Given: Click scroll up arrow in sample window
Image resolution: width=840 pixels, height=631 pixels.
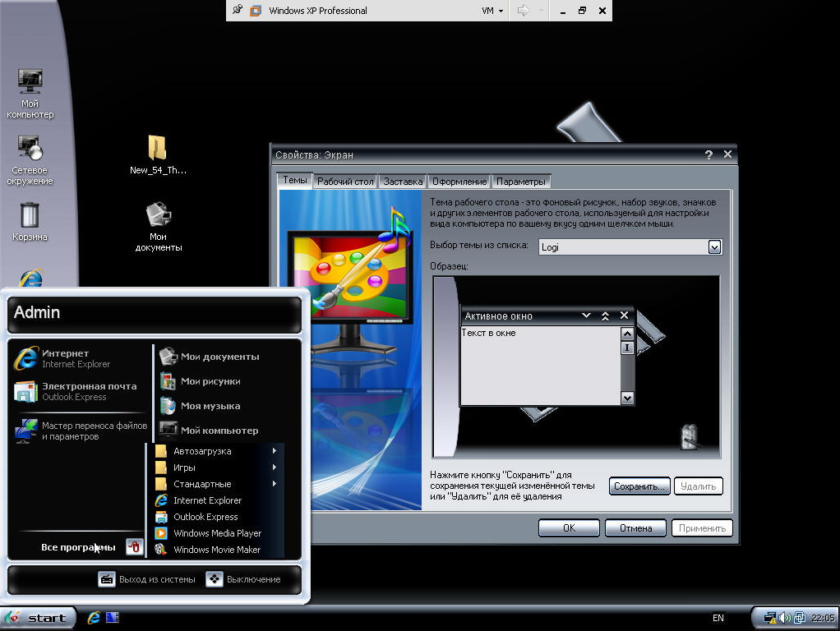Looking at the screenshot, I should click(627, 334).
